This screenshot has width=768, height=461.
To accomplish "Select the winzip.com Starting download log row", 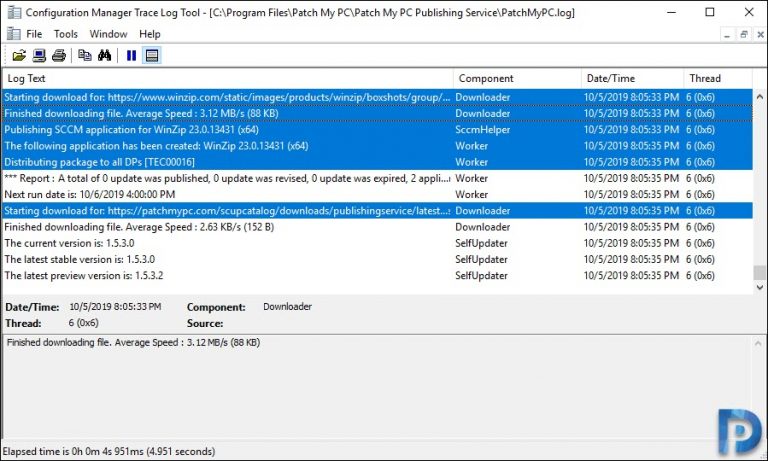I will [x=377, y=97].
